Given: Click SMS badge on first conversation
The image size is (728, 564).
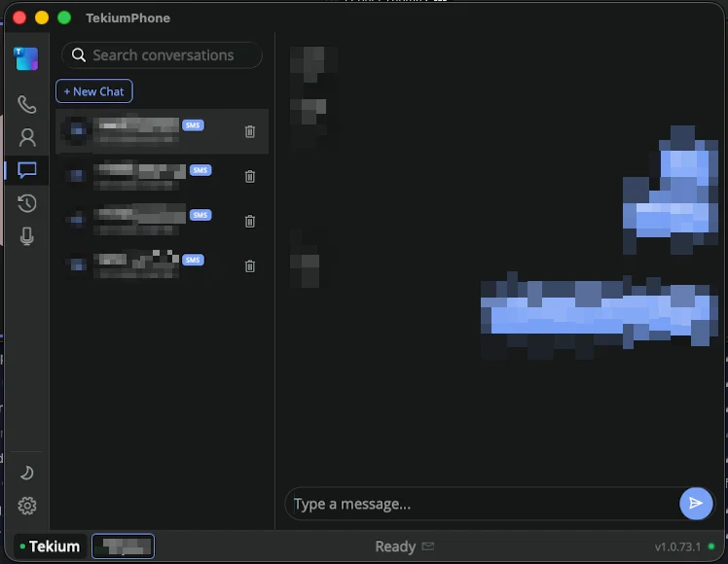Looking at the screenshot, I should click(x=193, y=125).
